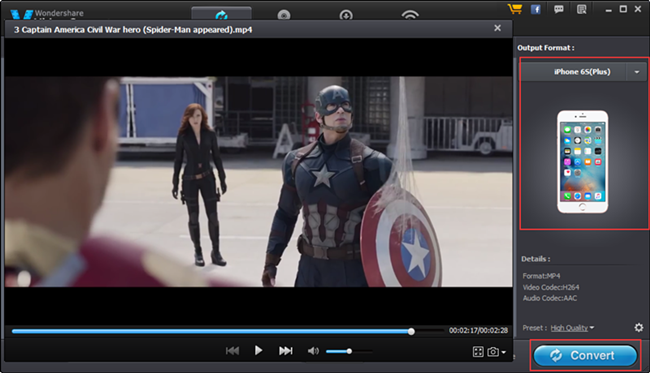Click the Format:MP4 detail text
Image resolution: width=650 pixels, height=373 pixels.
click(x=541, y=276)
